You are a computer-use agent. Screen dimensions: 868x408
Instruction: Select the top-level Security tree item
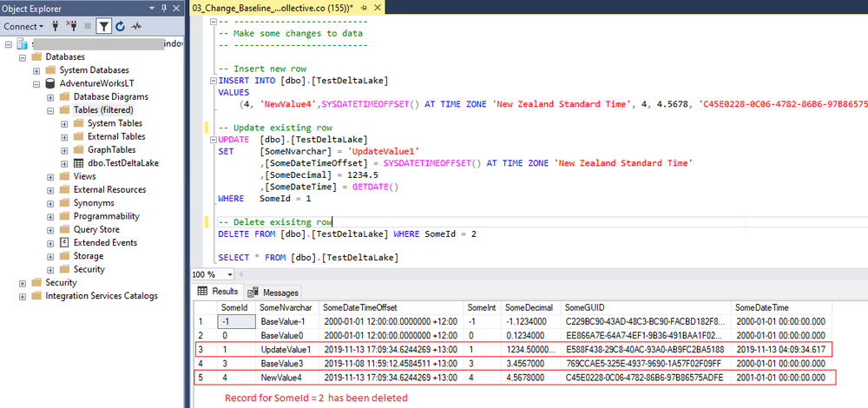coord(61,283)
